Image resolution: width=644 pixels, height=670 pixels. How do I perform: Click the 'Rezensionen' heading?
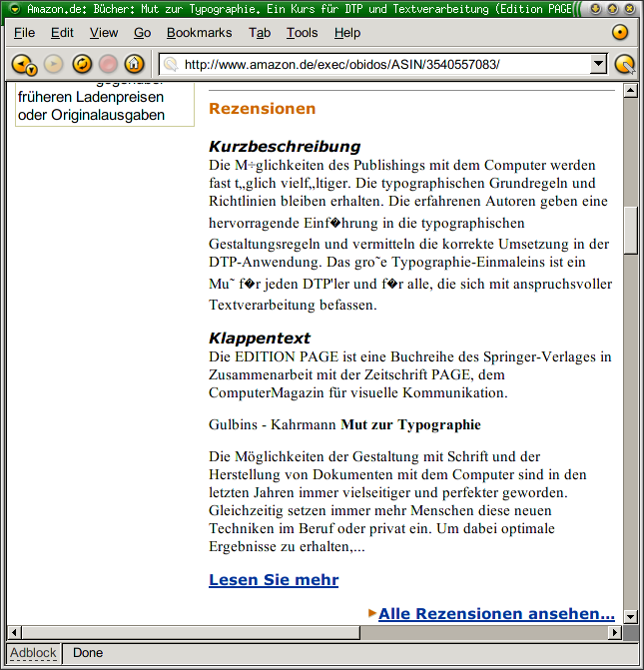pyautogui.click(x=262, y=109)
